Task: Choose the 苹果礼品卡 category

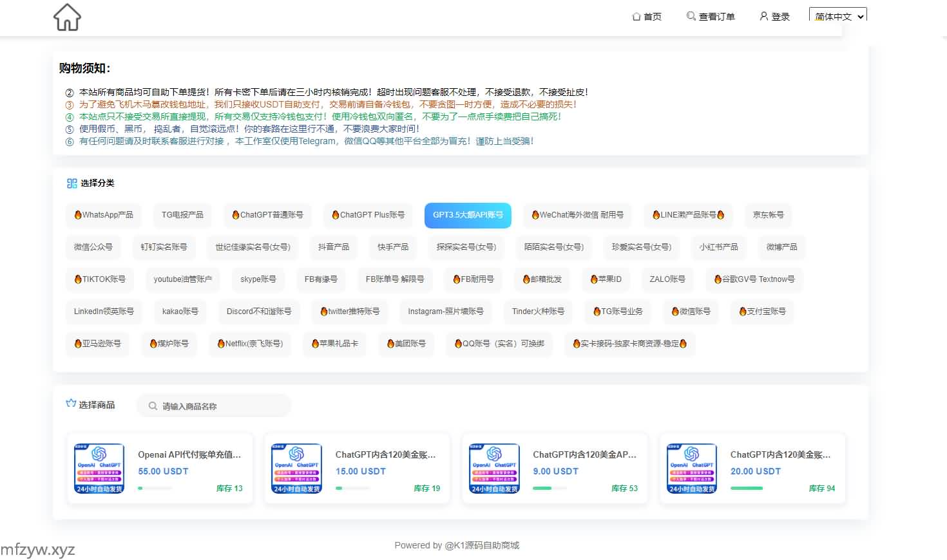Action: 334,344
